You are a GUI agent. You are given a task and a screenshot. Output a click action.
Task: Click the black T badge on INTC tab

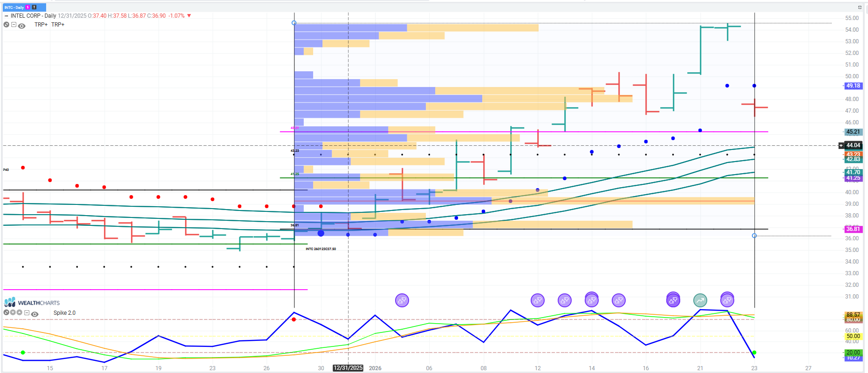34,7
